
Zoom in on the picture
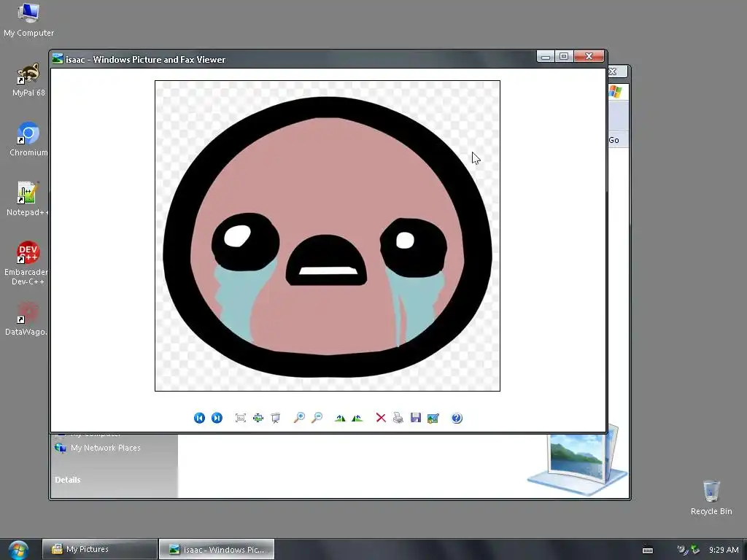point(299,418)
